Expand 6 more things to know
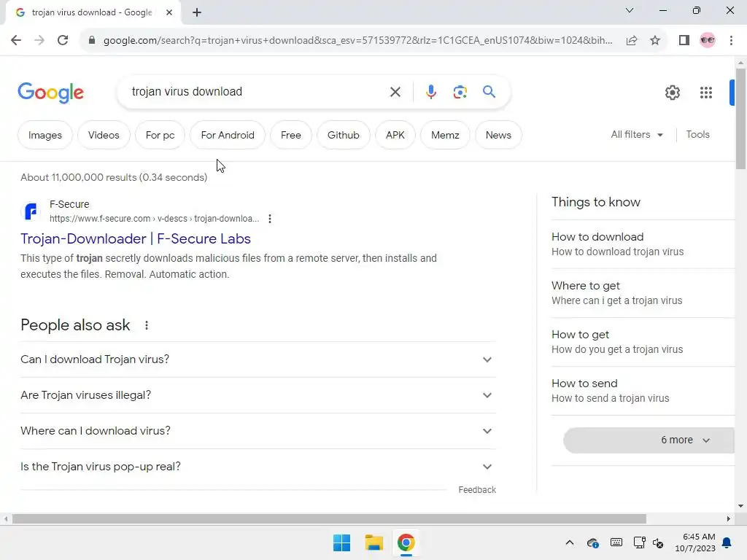Image resolution: width=747 pixels, height=560 pixels. pos(649,440)
